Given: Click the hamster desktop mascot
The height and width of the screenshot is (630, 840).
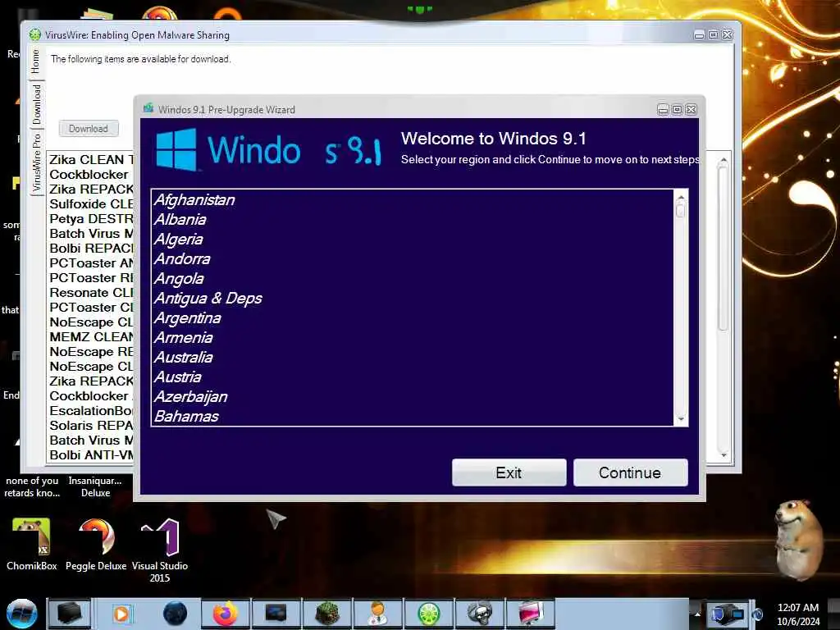Looking at the screenshot, I should point(801,540).
